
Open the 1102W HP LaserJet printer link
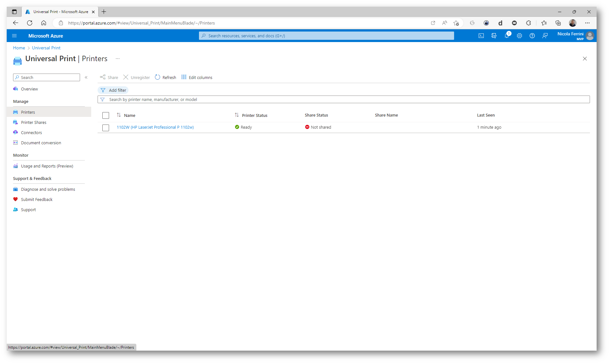pyautogui.click(x=155, y=127)
